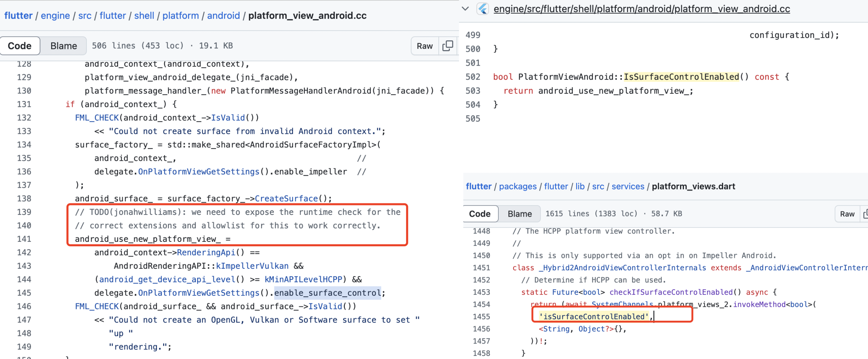Click line number 502 in right result pane
Viewport: 868px width, 359px height.
pyautogui.click(x=473, y=77)
